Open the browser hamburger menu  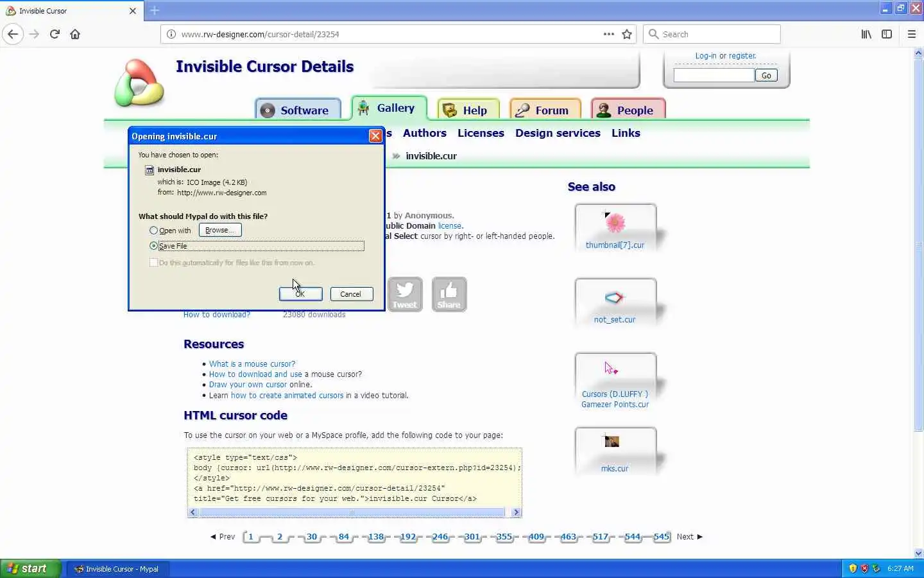coord(912,34)
